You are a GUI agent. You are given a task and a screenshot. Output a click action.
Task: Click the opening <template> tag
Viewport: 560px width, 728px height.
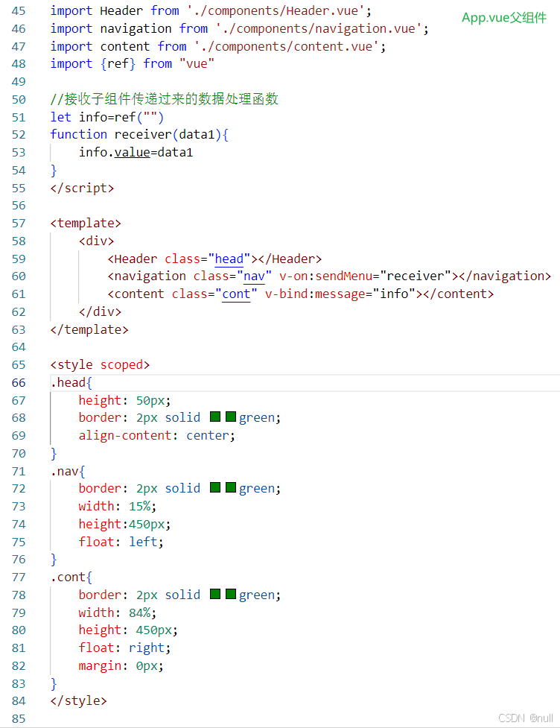pos(86,224)
